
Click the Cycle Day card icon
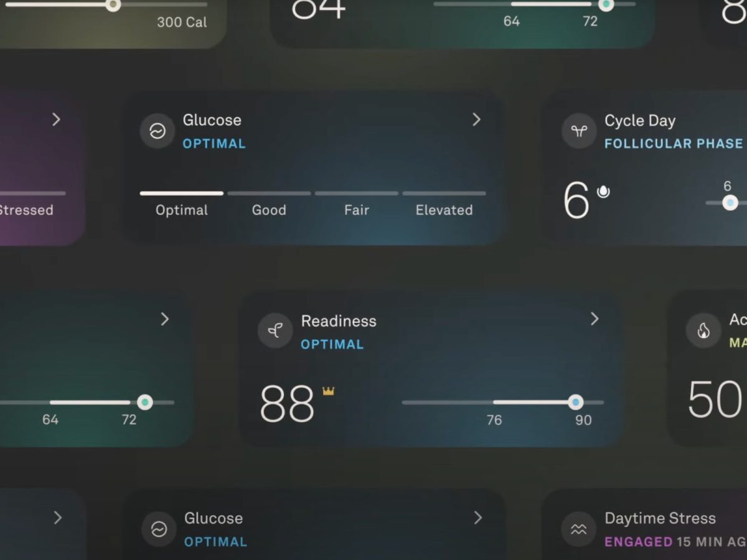click(580, 131)
